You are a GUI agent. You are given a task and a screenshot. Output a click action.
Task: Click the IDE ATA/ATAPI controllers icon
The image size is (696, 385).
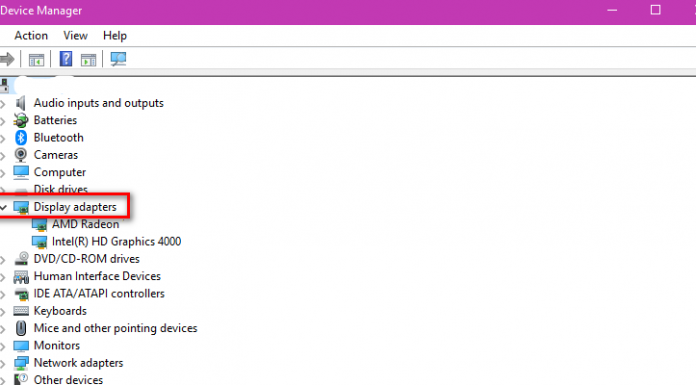pos(21,294)
